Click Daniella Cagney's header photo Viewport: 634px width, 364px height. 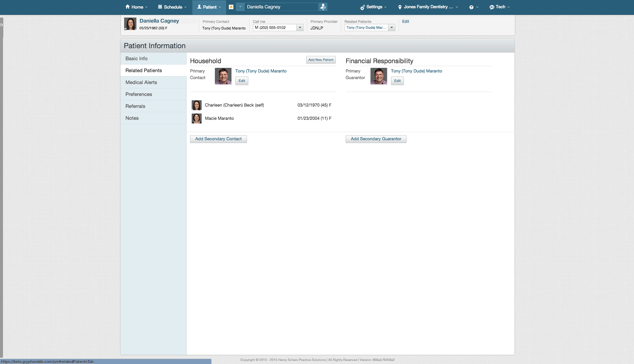click(130, 24)
